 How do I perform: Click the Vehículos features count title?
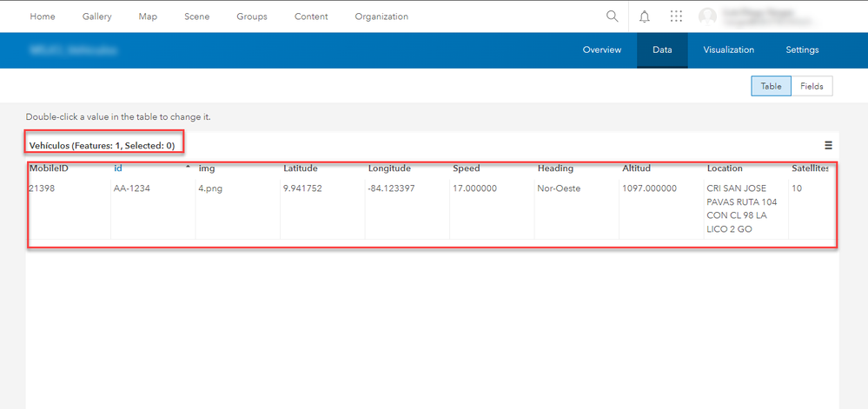click(102, 146)
